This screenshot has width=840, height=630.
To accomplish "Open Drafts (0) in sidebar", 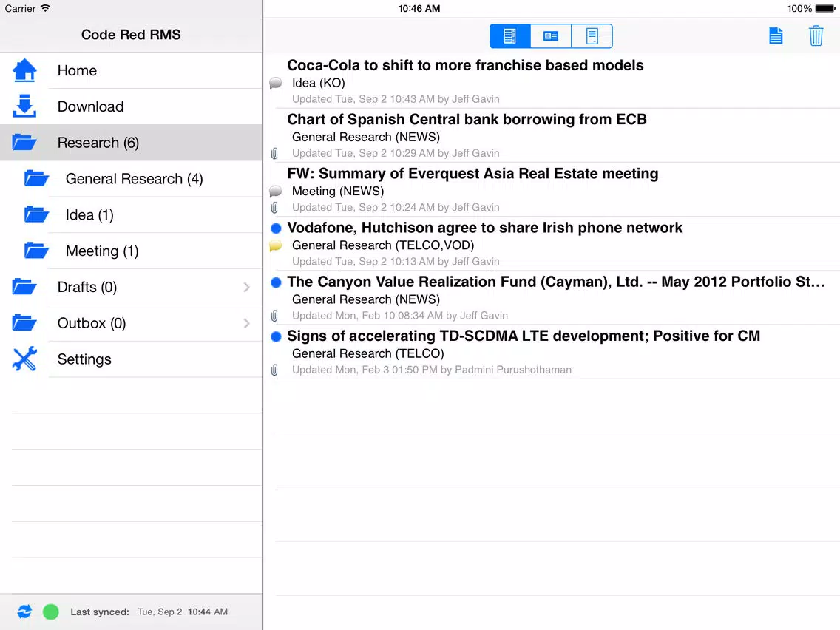I will pyautogui.click(x=132, y=287).
